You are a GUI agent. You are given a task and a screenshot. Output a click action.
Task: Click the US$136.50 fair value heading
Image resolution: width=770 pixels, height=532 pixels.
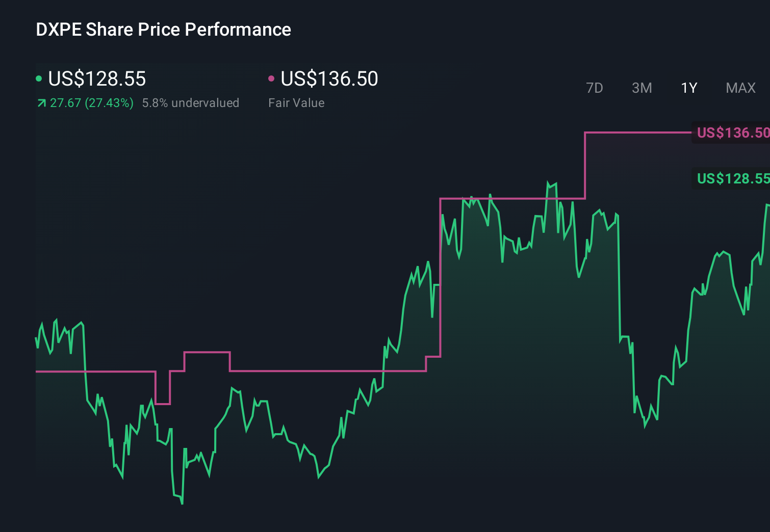point(329,79)
